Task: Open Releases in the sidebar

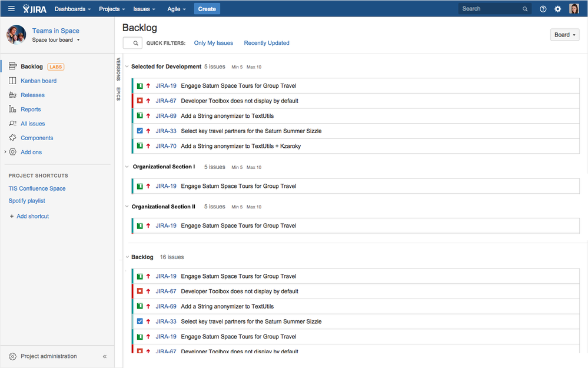Action: tap(32, 95)
